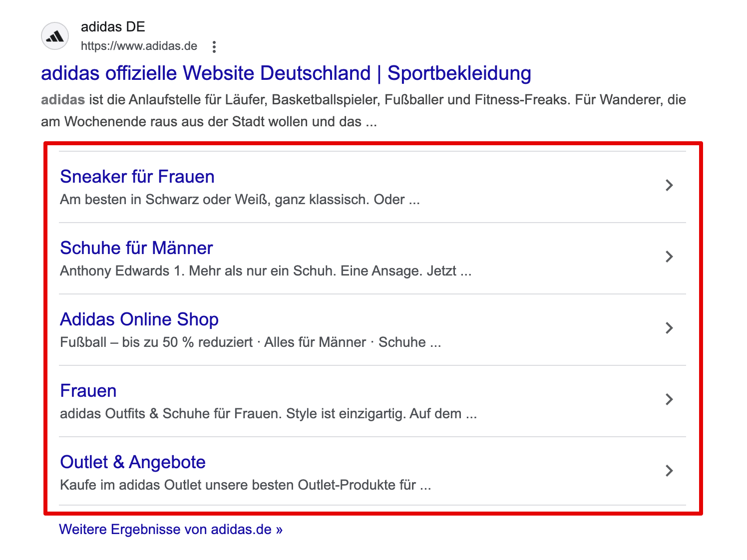
Task: Open the Adidas Online Shop sitelink
Action: pos(139,319)
